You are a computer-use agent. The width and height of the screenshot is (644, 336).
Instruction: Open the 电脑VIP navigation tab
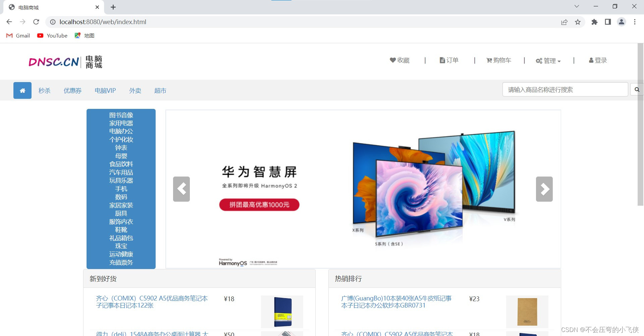tap(105, 90)
